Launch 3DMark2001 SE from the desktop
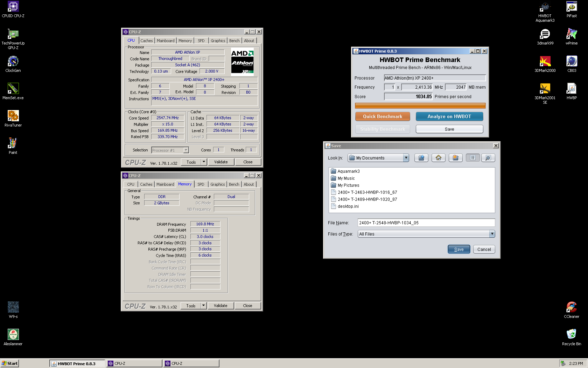The image size is (588, 368). click(x=545, y=94)
